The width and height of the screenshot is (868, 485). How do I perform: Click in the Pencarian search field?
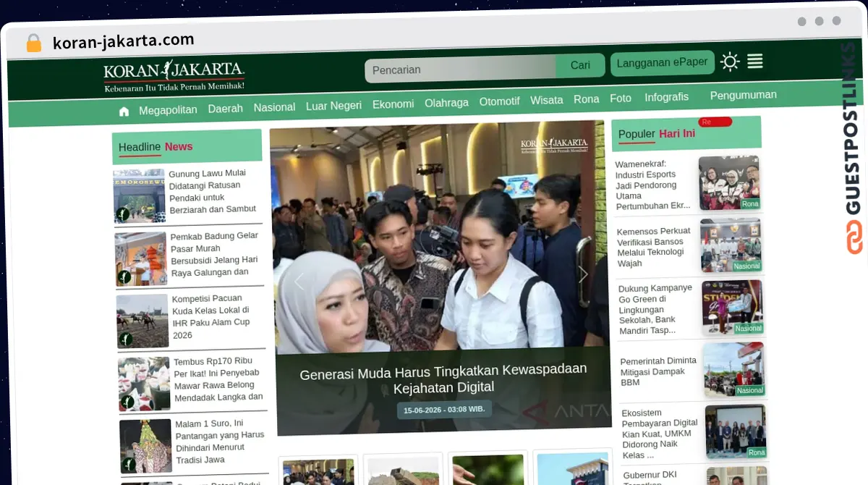(x=460, y=69)
